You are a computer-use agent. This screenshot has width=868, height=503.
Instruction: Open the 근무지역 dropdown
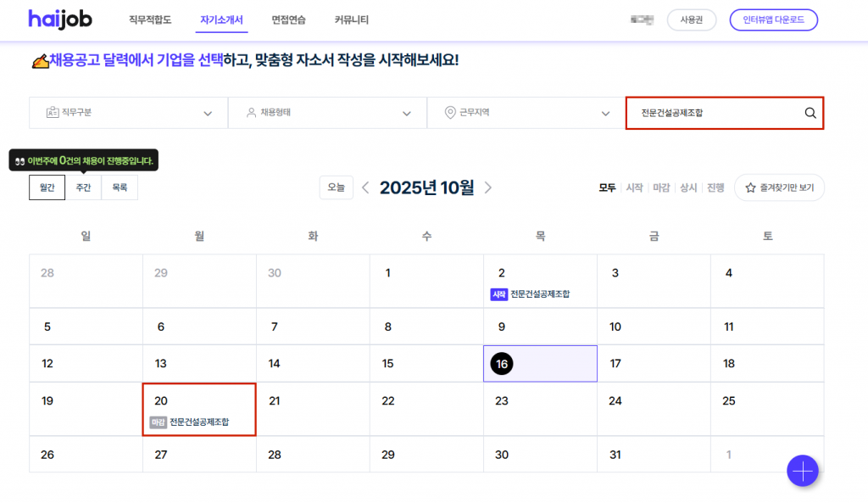[526, 113]
